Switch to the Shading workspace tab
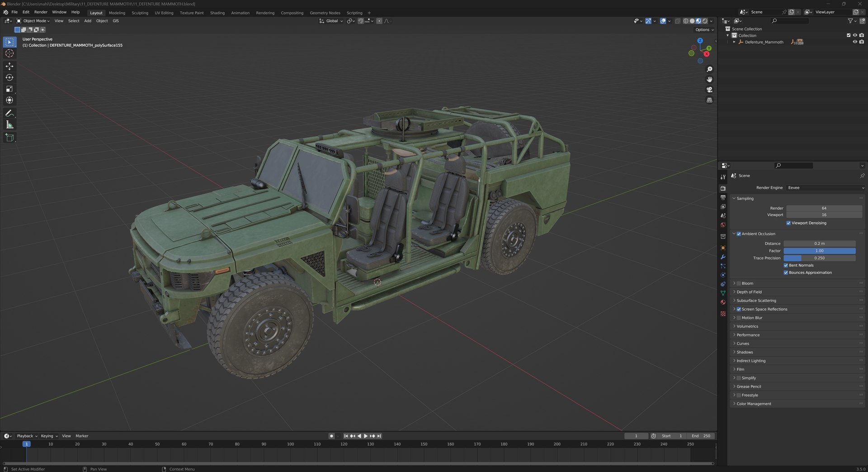Image resolution: width=868 pixels, height=472 pixels. (217, 13)
